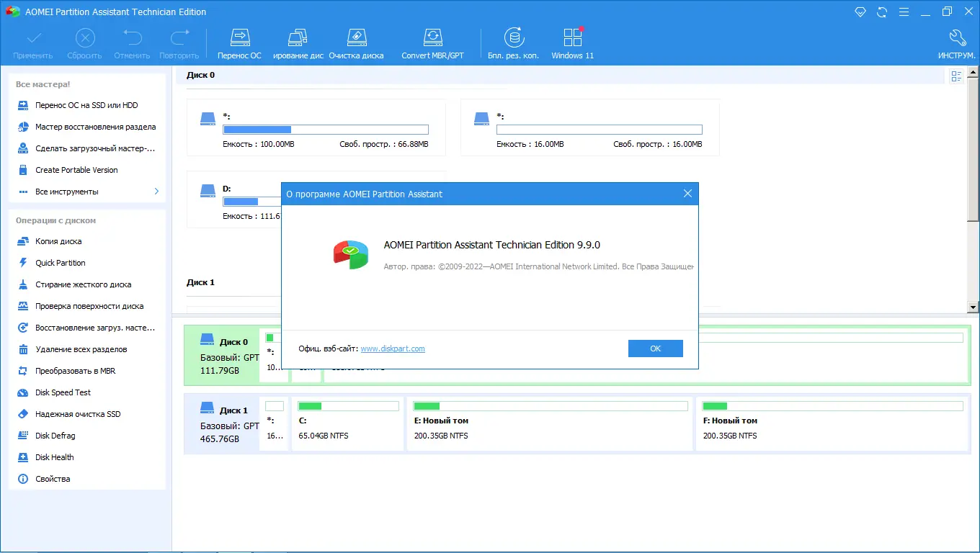This screenshot has height=553, width=980.
Task: Choose Восстановление загруз. масте... operation
Action: [x=86, y=328]
